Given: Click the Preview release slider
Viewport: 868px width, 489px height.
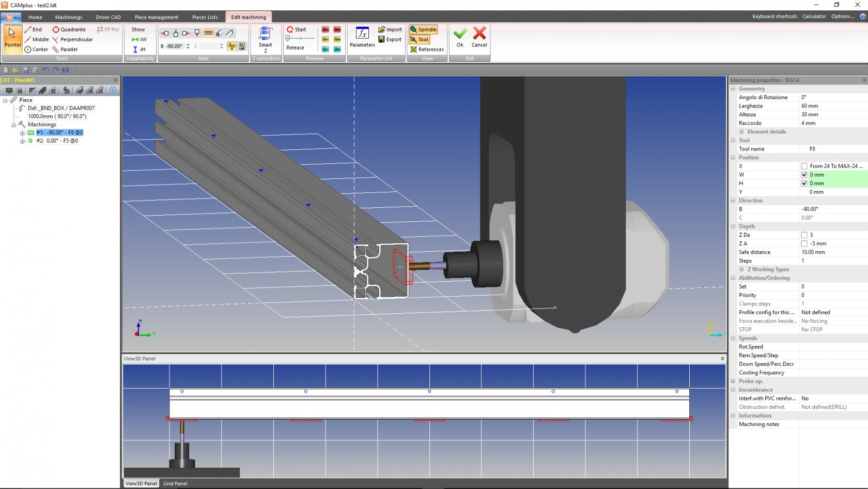Looking at the screenshot, I should click(288, 38).
